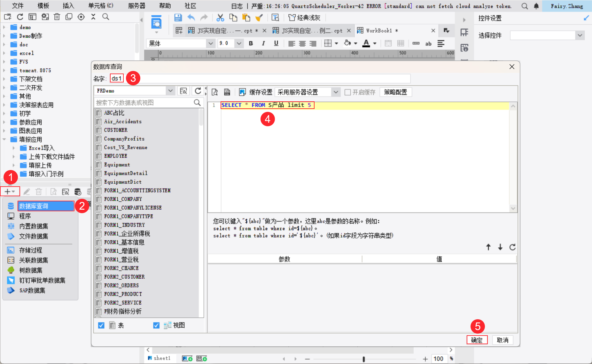Click the preview query icon in dialog
This screenshot has width=592, height=364.
[215, 92]
